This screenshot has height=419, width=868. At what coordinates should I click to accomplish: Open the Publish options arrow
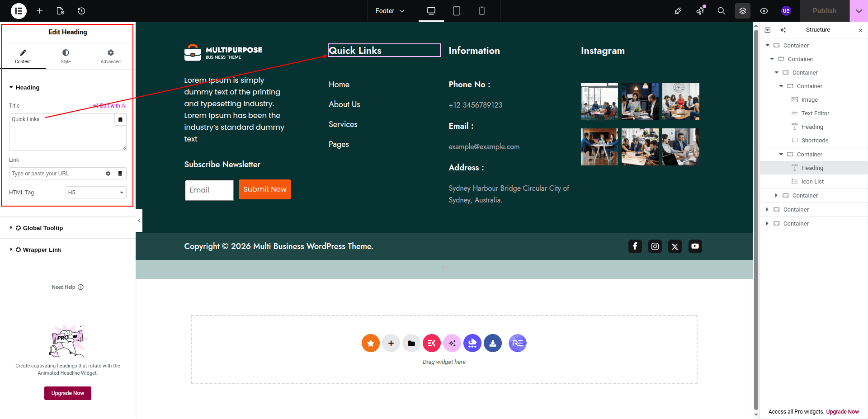pos(859,11)
